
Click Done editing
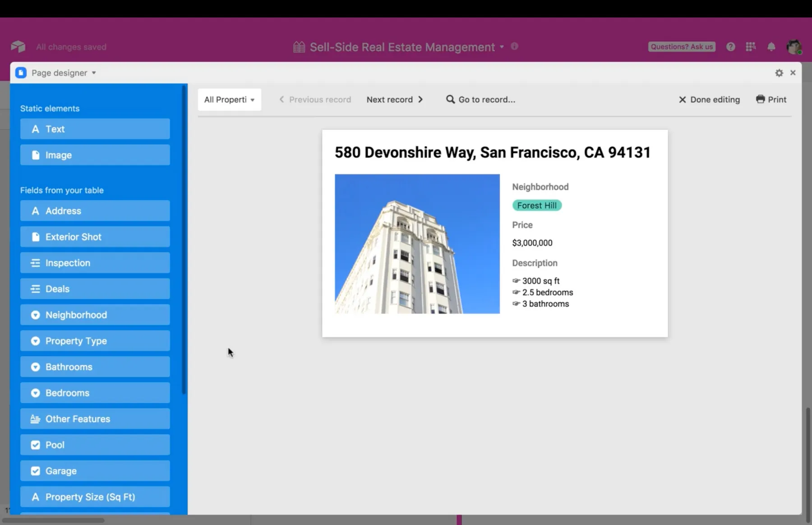[709, 100]
